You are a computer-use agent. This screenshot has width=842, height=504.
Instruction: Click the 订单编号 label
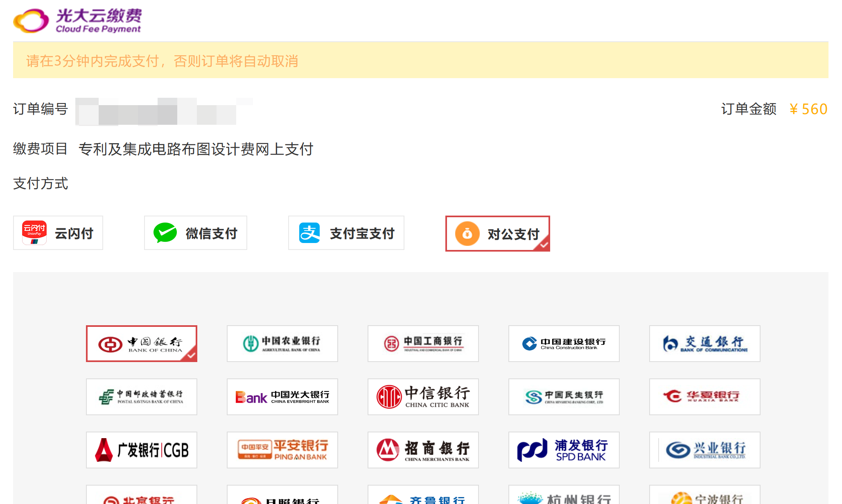41,109
